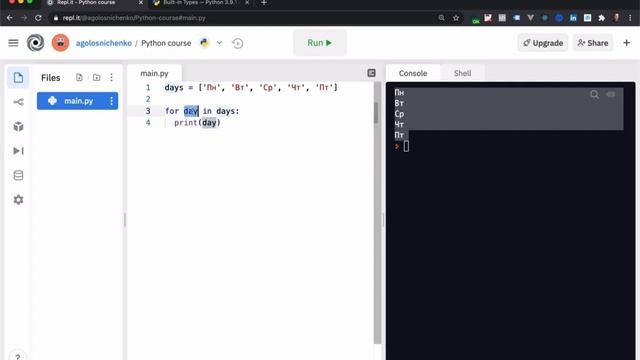Viewport: 640px width, 360px height.
Task: Click the zoom magnifier in address bar
Action: (x=442, y=18)
